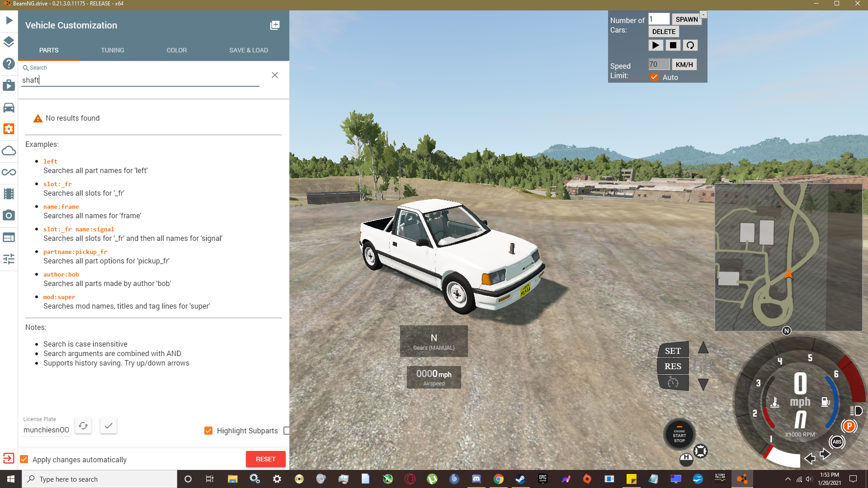This screenshot has height=488, width=868.
Task: Click the Engine Start Stop button
Action: click(679, 435)
